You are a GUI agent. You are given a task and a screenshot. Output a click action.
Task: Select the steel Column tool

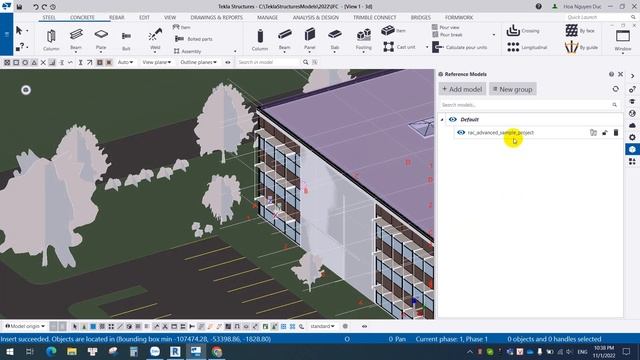pyautogui.click(x=51, y=40)
